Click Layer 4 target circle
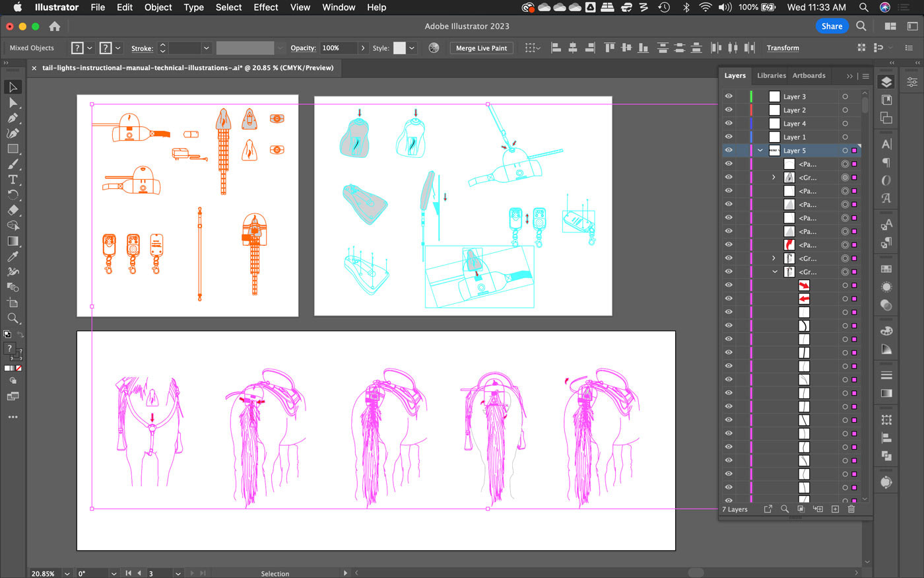The width and height of the screenshot is (924, 578). coord(845,124)
